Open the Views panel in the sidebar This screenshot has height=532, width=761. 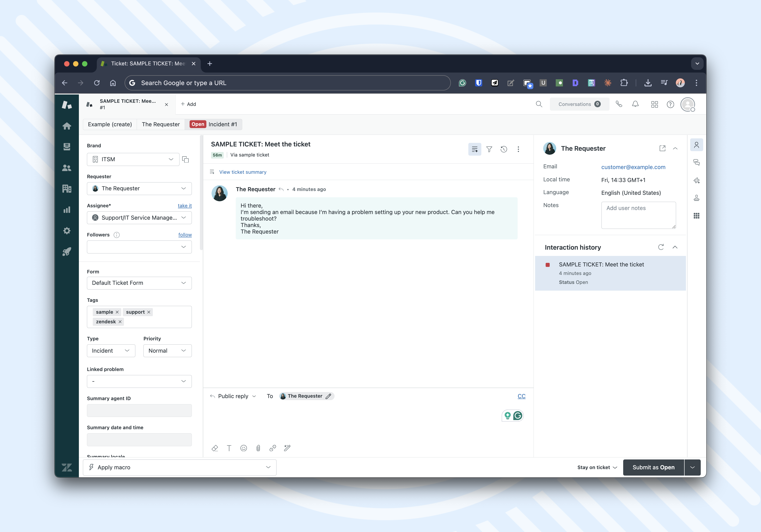67,147
